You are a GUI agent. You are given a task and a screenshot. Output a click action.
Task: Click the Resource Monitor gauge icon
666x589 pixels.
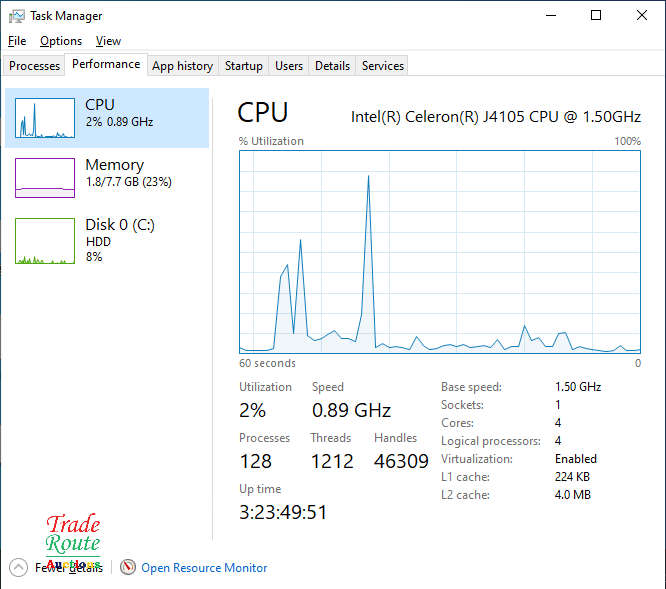pos(128,567)
